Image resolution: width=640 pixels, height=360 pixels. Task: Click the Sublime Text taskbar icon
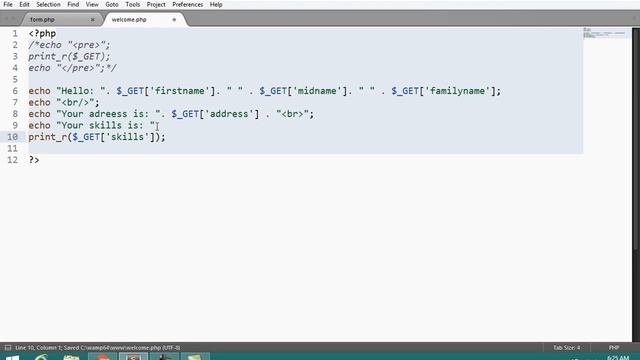click(133, 357)
